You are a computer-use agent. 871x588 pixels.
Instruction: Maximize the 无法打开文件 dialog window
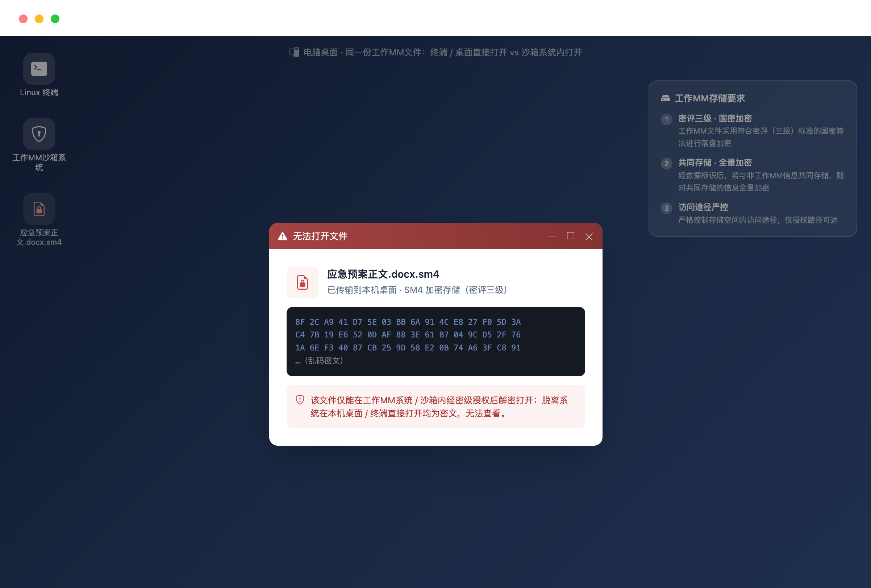[570, 236]
